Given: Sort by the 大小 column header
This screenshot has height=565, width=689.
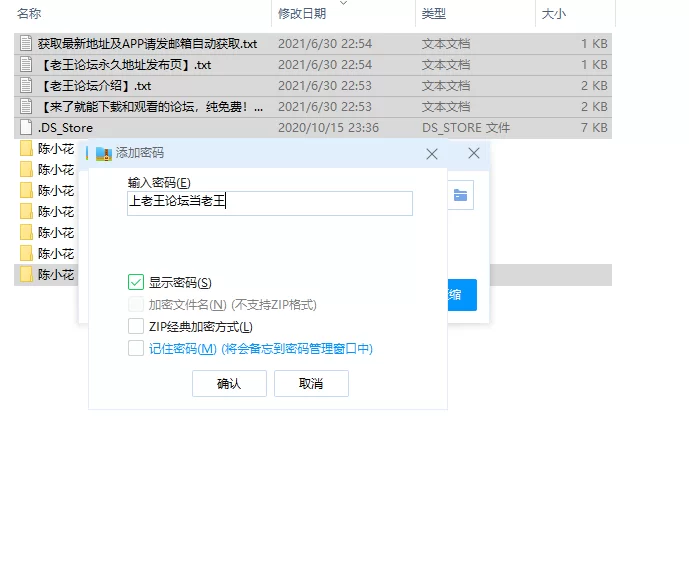Looking at the screenshot, I should (x=554, y=14).
